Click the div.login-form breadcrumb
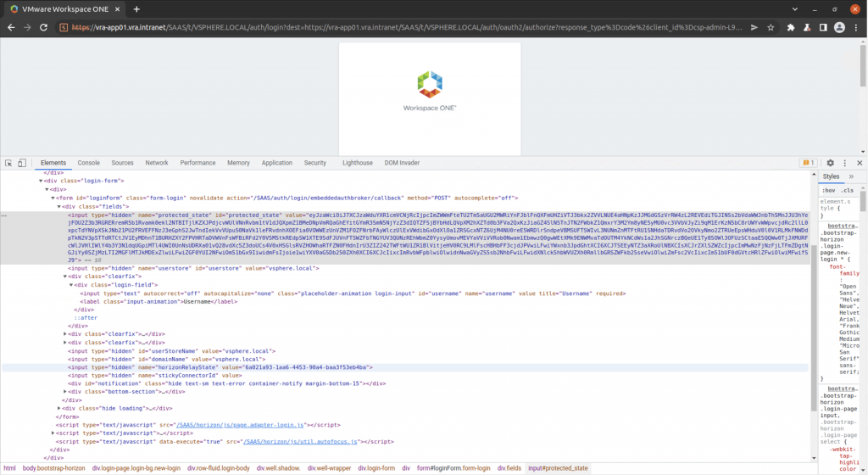Viewport: 868px width, 475px height. pyautogui.click(x=376, y=468)
